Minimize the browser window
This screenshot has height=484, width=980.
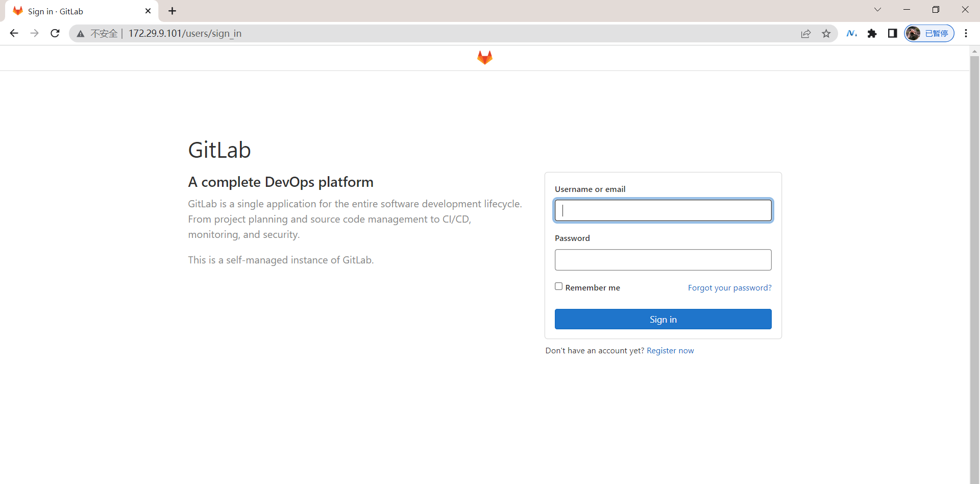906,10
